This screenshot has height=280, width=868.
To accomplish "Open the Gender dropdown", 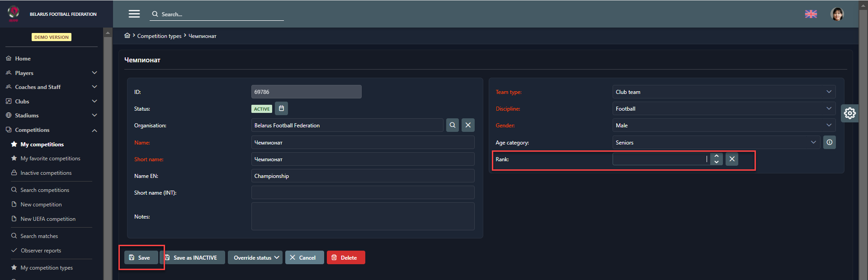I will [723, 126].
